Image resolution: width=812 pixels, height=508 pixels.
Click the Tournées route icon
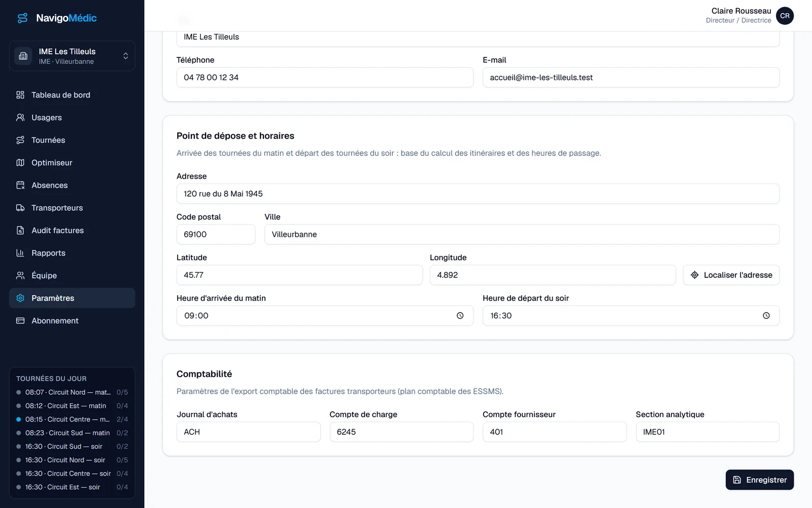[x=20, y=140]
